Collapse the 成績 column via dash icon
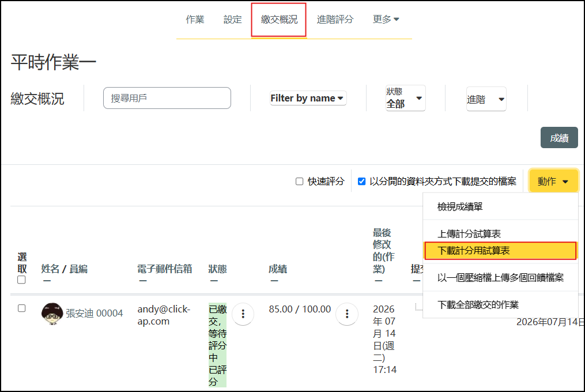The width and height of the screenshot is (585, 392). click(274, 281)
